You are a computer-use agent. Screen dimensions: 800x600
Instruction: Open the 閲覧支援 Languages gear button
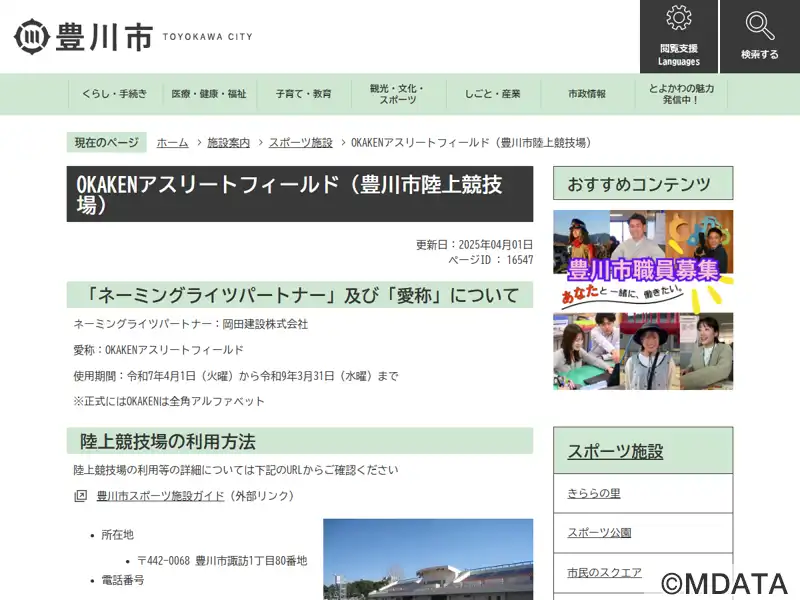(679, 36)
